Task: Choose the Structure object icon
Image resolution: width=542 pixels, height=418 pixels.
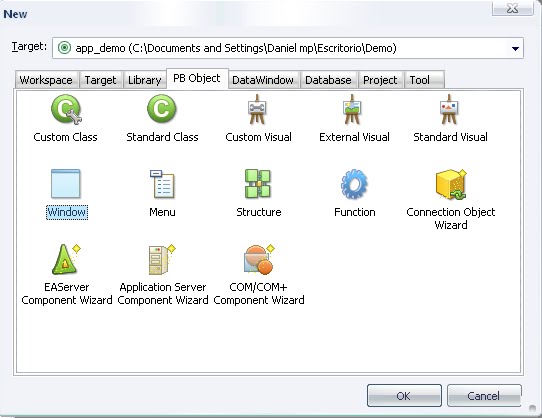Action: pyautogui.click(x=258, y=184)
